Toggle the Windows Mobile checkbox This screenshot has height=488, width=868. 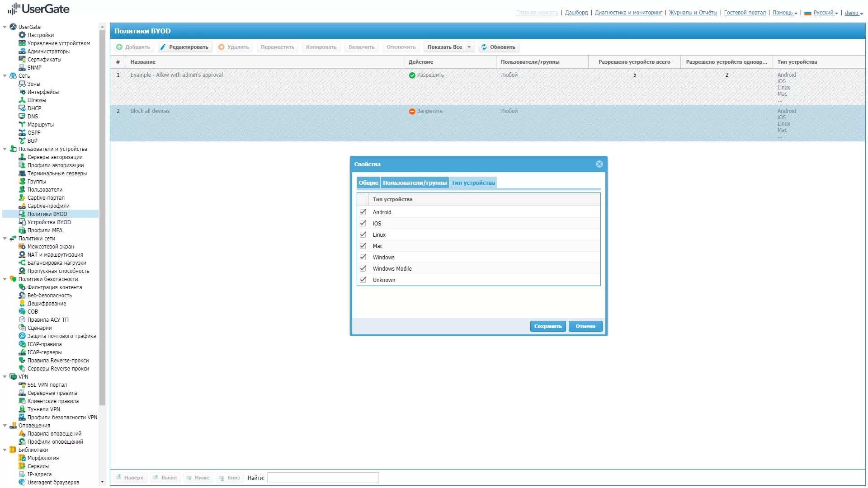coord(363,268)
